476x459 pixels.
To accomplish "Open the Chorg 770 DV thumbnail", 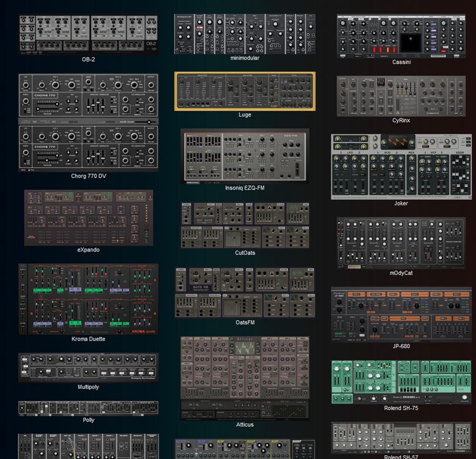I will pos(88,123).
